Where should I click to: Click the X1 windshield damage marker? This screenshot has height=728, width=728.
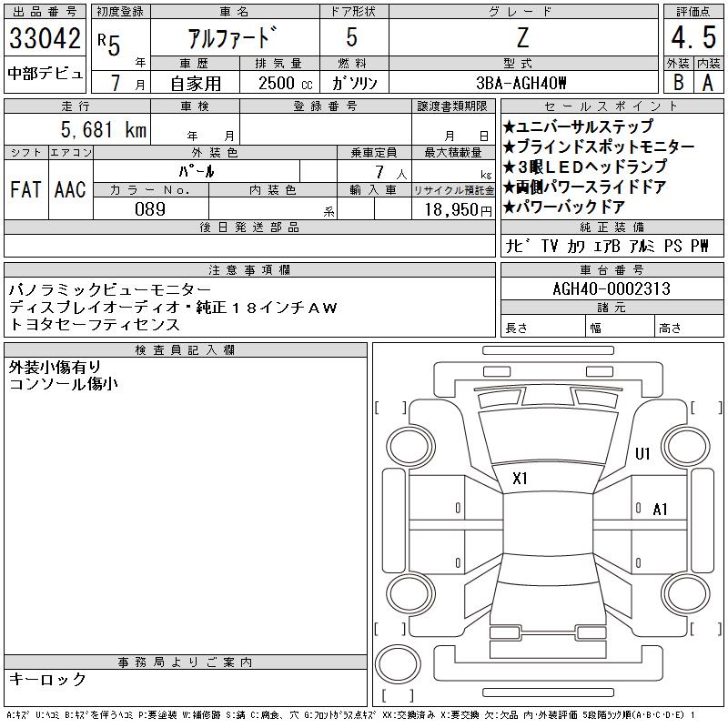[x=520, y=479]
